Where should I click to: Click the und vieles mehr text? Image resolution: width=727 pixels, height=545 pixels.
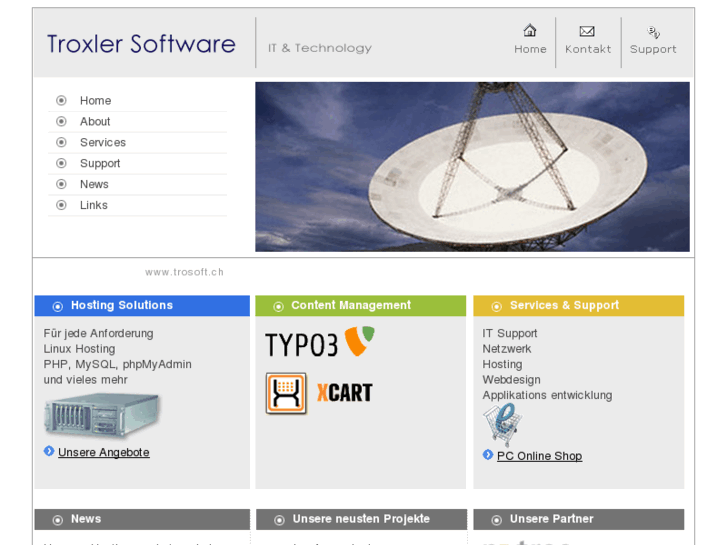coord(85,380)
